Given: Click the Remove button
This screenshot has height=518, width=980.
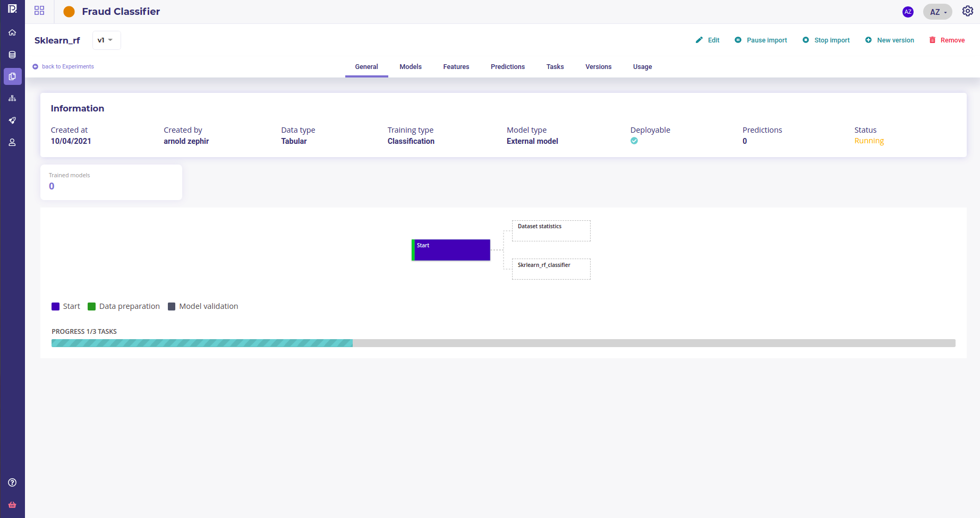Looking at the screenshot, I should pos(947,40).
